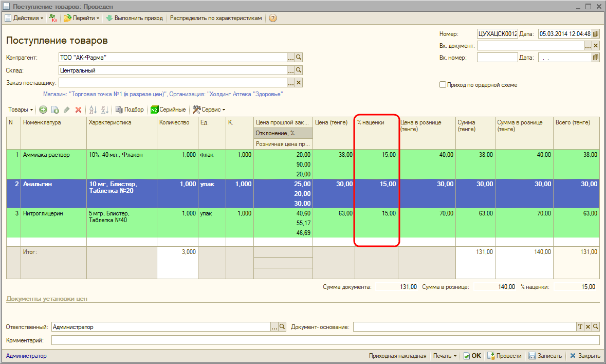Clear the Заказ поставщику field
606x364 pixels.
tap(299, 82)
